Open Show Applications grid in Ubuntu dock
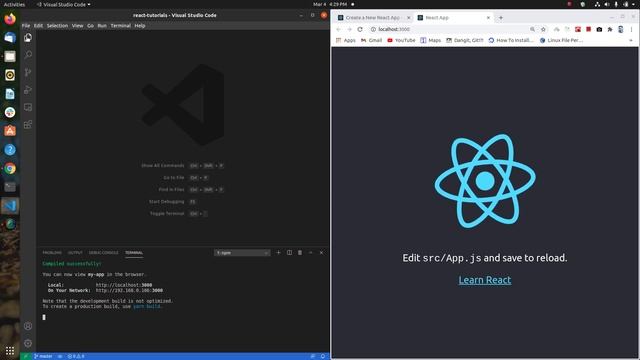Image resolution: width=640 pixels, height=360 pixels. (10, 350)
